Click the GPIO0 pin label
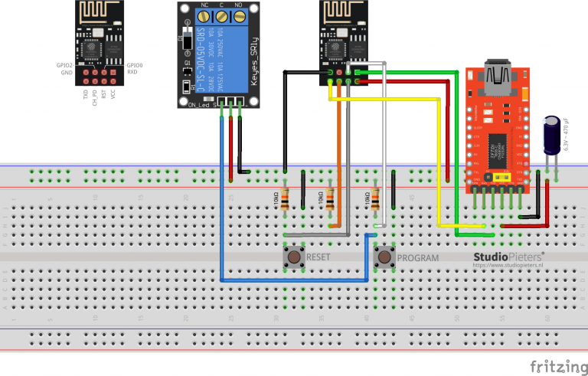The width and height of the screenshot is (588, 376). 135,65
